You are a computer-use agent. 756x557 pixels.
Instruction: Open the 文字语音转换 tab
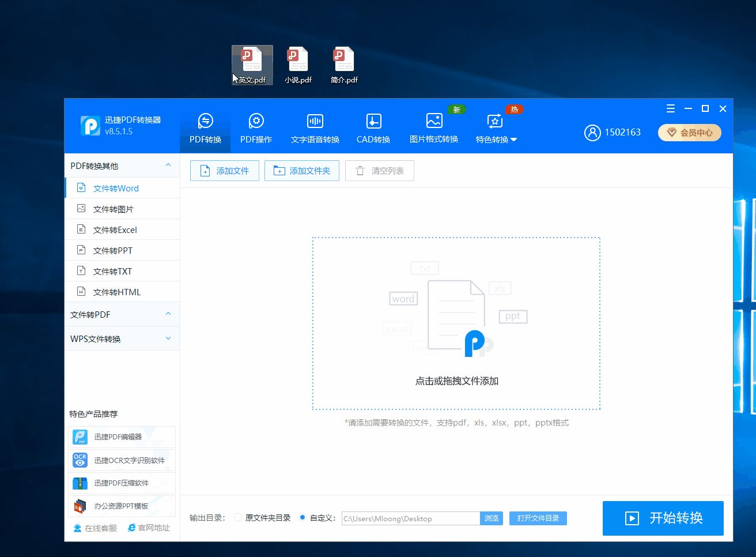click(315, 128)
